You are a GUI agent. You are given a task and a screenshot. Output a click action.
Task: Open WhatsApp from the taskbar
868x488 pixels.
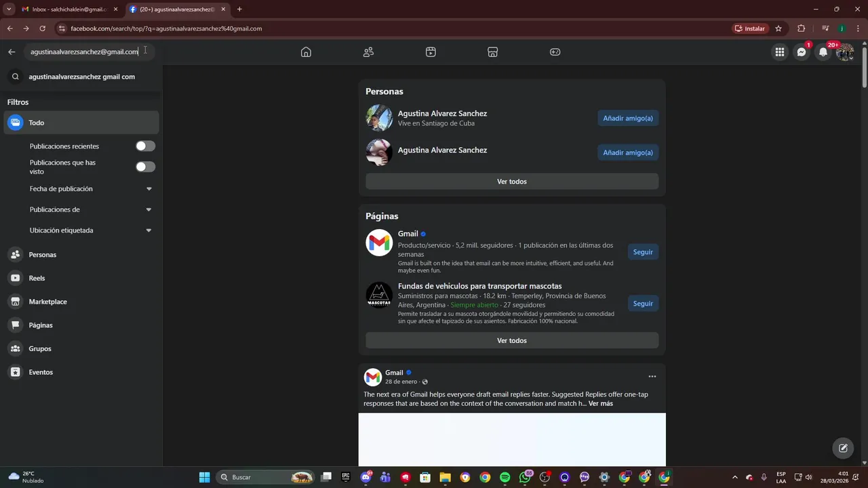pos(526,477)
